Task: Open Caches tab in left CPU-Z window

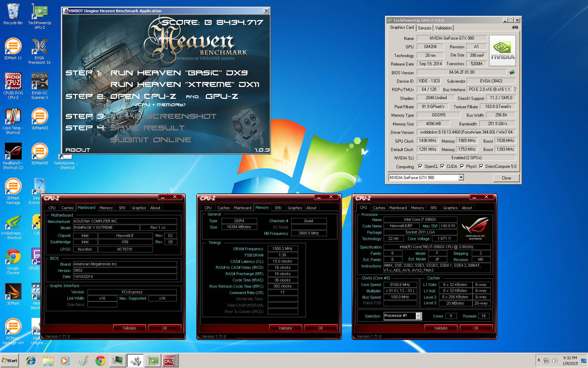Action: 68,208
